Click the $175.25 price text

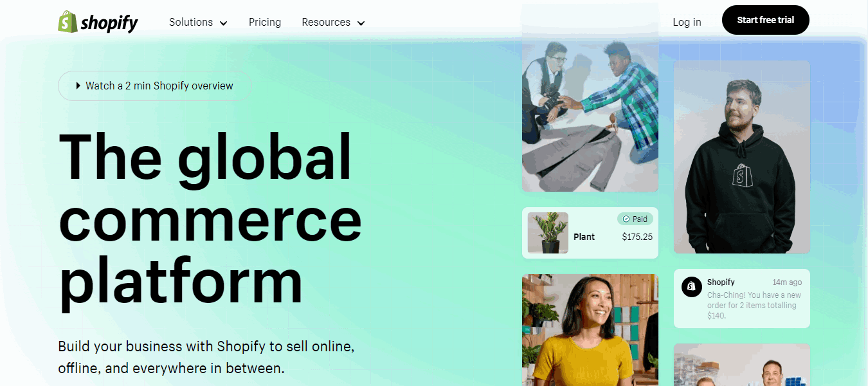point(637,237)
